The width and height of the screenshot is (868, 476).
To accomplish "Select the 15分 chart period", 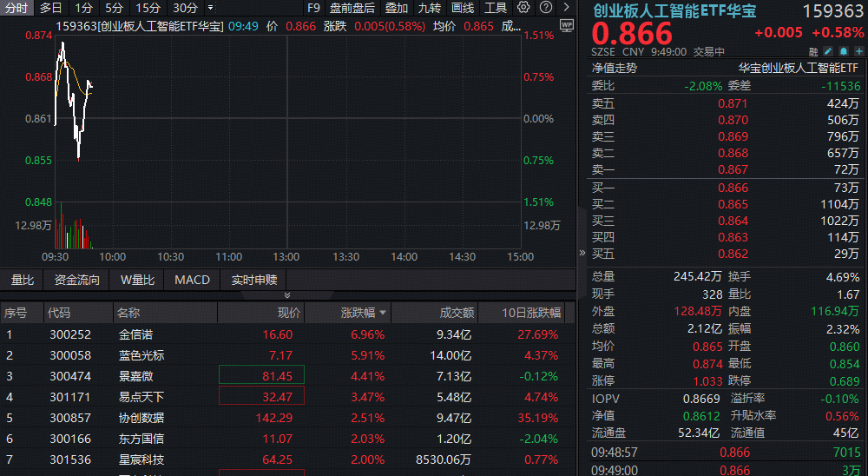I will coord(148,8).
